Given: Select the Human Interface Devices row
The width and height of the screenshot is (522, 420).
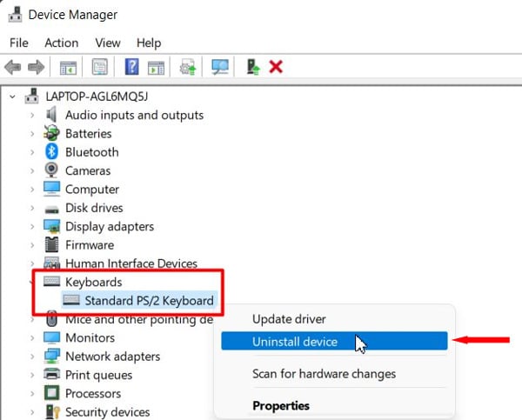Looking at the screenshot, I should coord(131,263).
